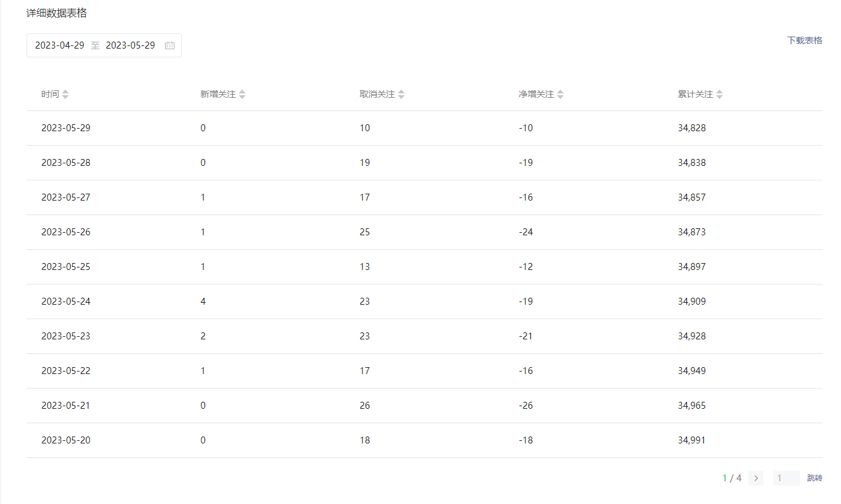Open start date 2023-04-29 picker
Screen dimensions: 841x504
pyautogui.click(x=59, y=45)
